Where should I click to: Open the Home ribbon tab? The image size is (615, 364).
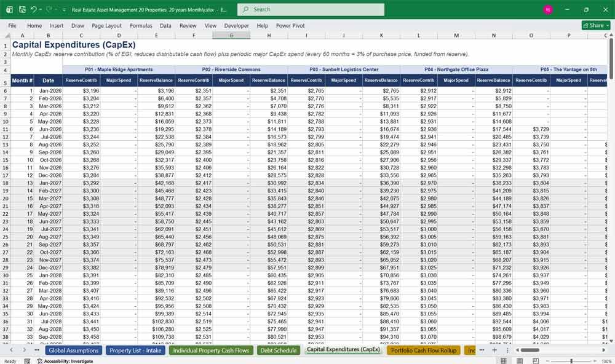tap(34, 25)
